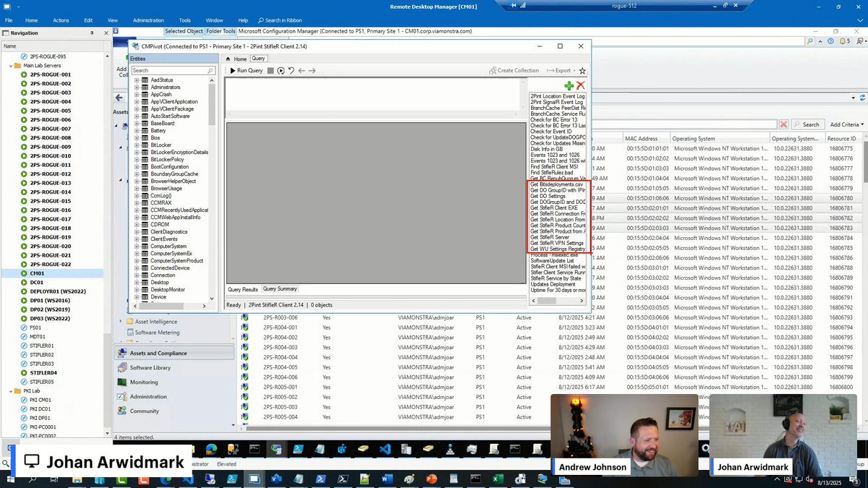Screen dimensions: 868x488
Task: Switch to the Query tab in CMPivot
Action: coord(258,59)
